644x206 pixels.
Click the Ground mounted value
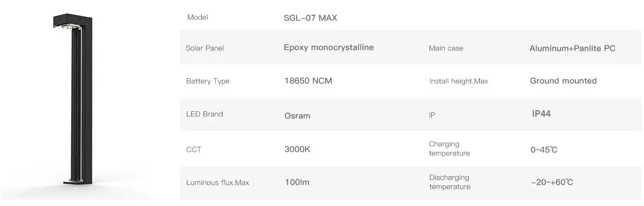(x=563, y=81)
